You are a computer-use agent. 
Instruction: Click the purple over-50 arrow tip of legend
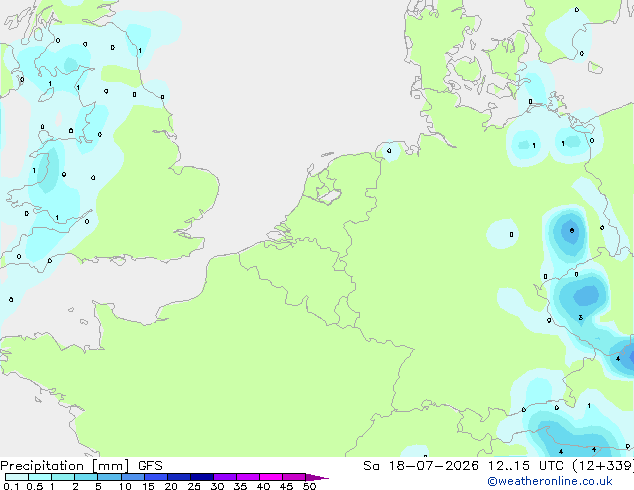317,477
